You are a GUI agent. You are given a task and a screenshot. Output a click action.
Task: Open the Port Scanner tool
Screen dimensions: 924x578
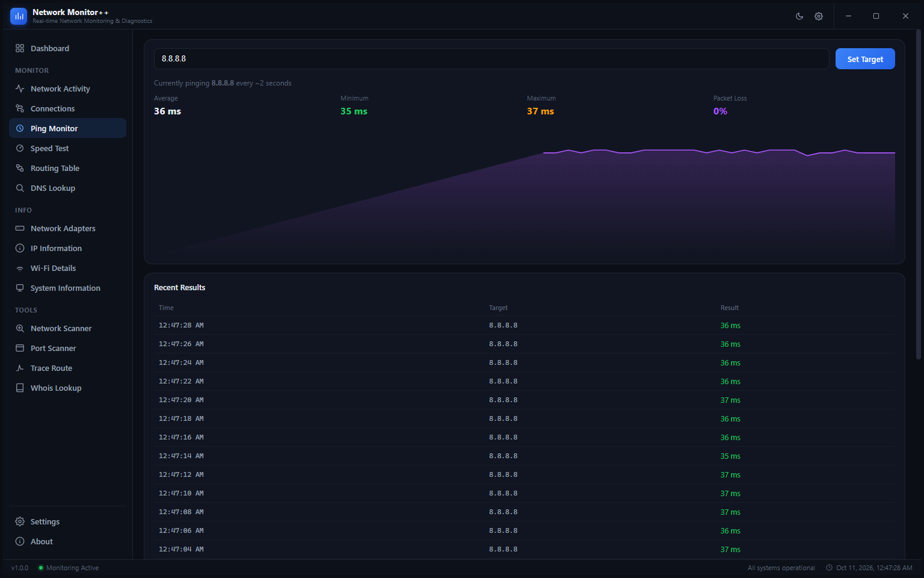(67, 348)
